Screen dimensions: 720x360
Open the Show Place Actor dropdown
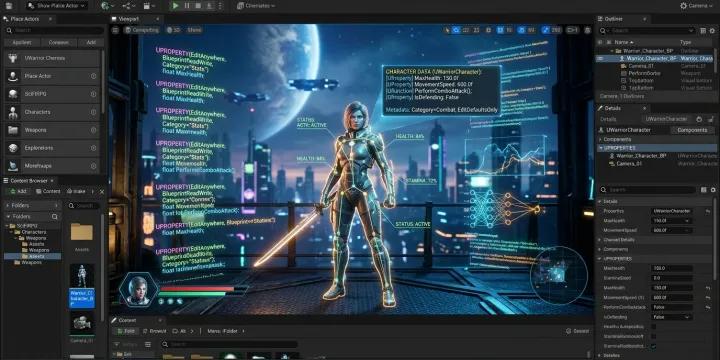coord(57,6)
